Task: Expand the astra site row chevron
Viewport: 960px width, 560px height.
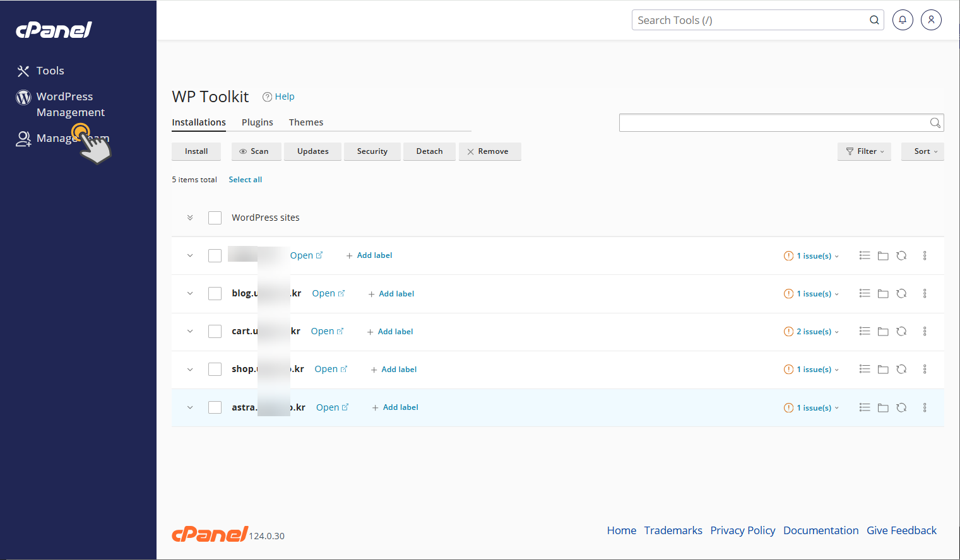Action: pos(190,407)
